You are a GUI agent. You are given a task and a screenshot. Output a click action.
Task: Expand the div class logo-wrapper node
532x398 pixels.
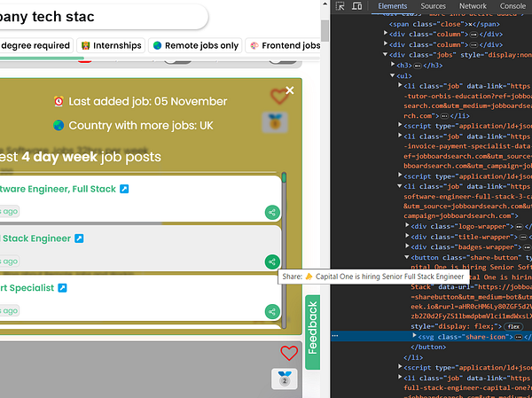[x=407, y=225]
